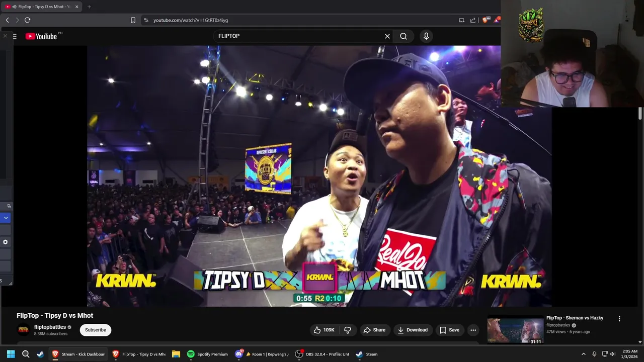Image resolution: width=644 pixels, height=362 pixels.
Task: Open the Brave Shields icon
Action: 486,20
